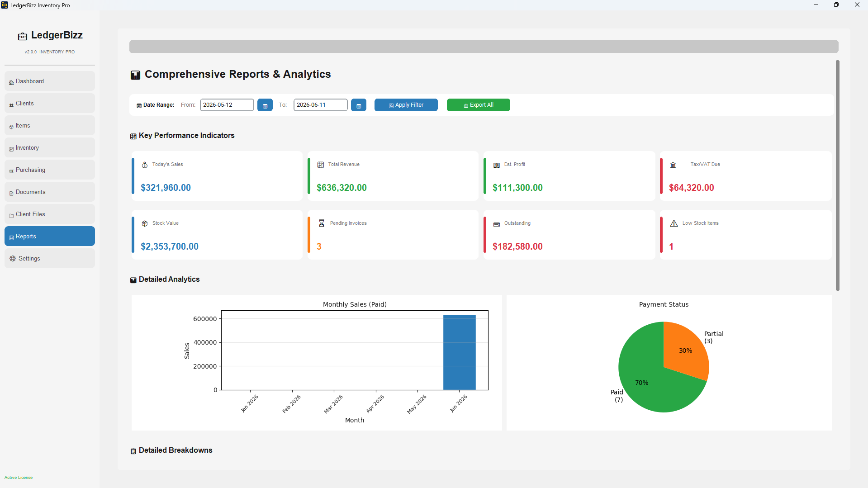The width and height of the screenshot is (868, 488).
Task: Click the Pending Invoices count 3
Action: tap(319, 246)
